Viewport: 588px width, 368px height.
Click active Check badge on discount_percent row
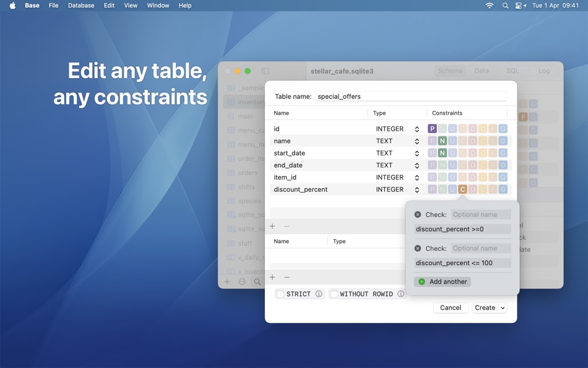click(x=462, y=189)
